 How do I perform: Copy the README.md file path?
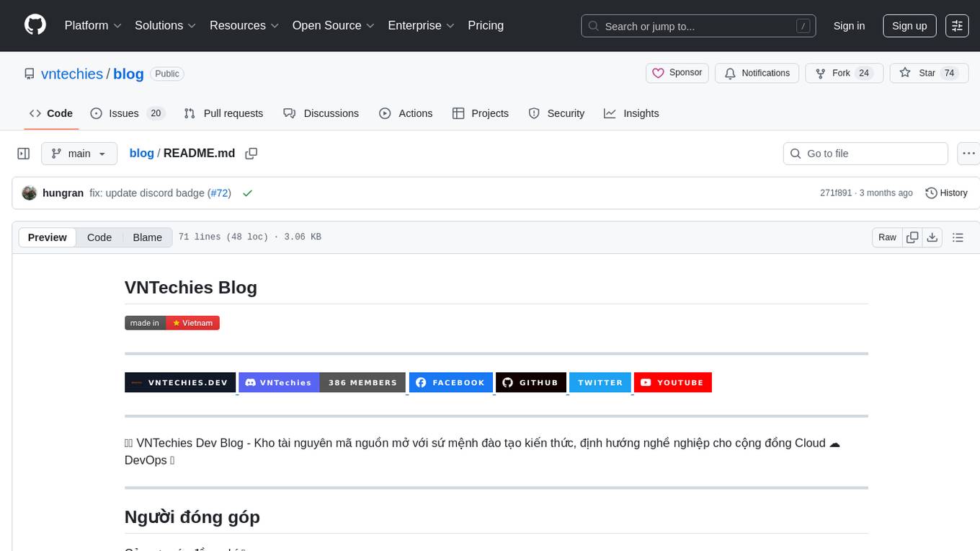251,154
